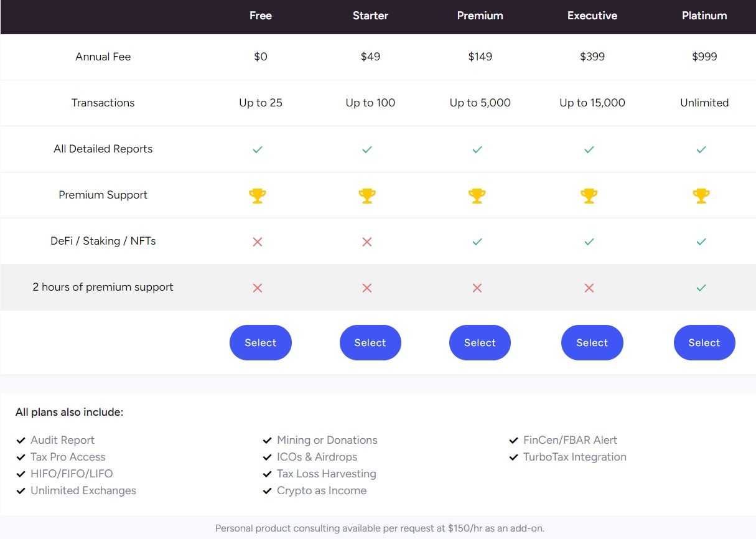756x539 pixels.
Task: Click the Premium Support trophy under Platinum plan
Action: pyautogui.click(x=701, y=196)
